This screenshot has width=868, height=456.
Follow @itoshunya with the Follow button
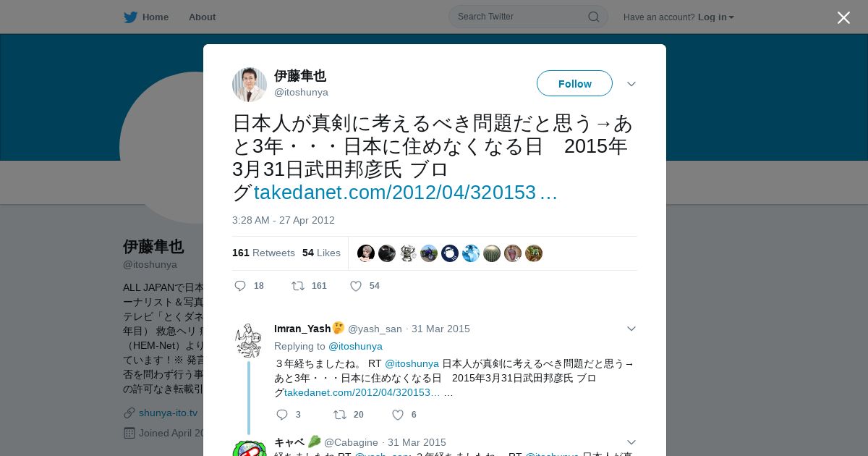[x=574, y=83]
